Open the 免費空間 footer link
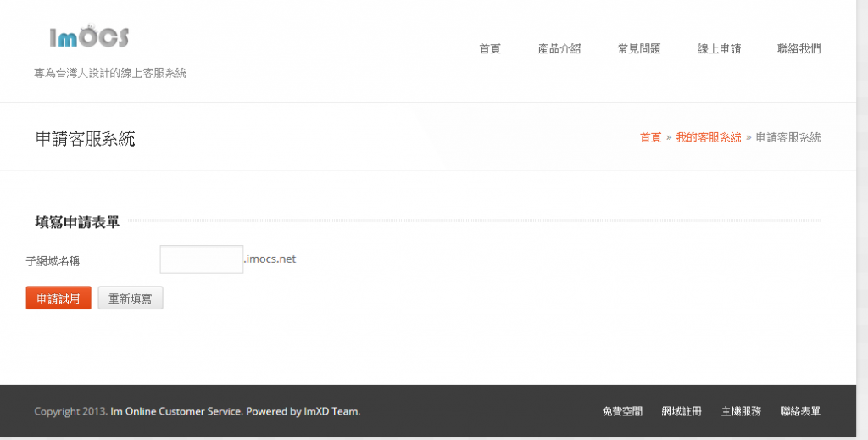This screenshot has width=868, height=440. tap(622, 411)
